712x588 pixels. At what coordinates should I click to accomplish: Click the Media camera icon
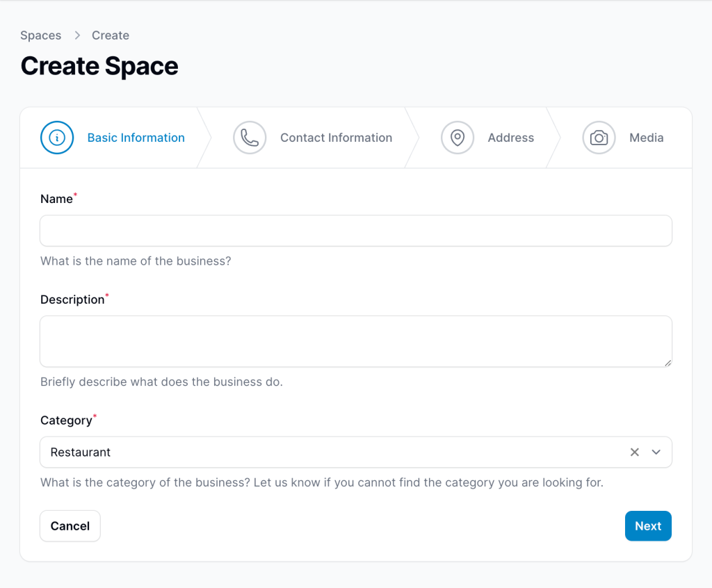click(599, 138)
